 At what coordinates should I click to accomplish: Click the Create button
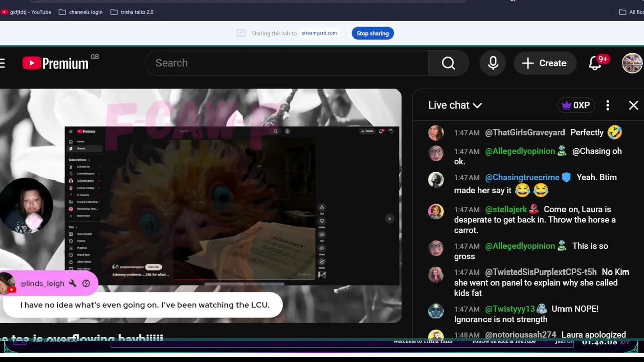tap(545, 63)
